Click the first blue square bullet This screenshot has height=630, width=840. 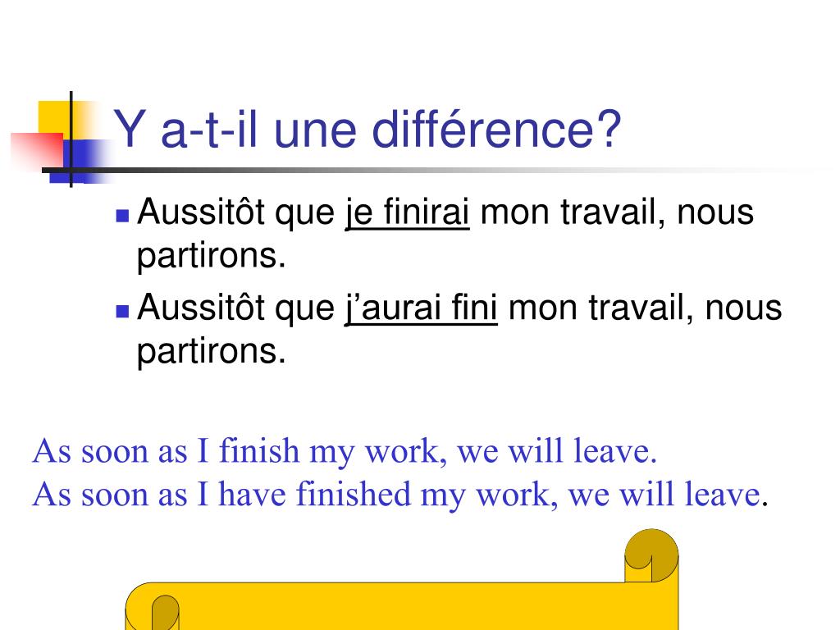123,216
